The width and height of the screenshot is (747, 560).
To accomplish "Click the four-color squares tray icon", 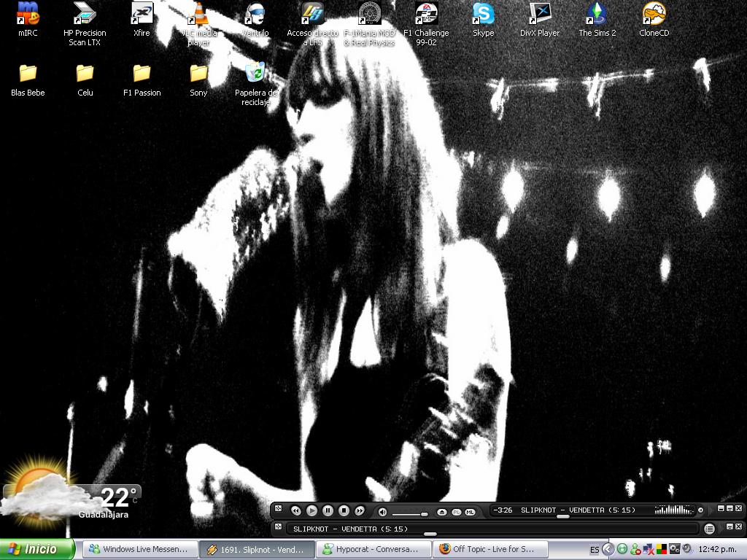I will point(661,550).
